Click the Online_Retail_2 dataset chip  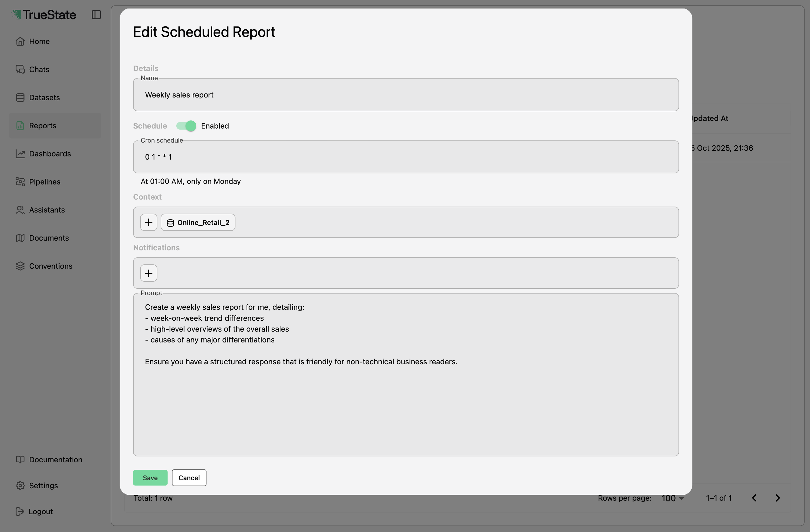coord(198,222)
